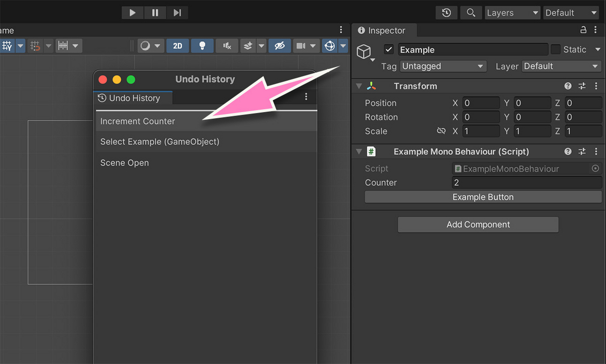606x364 pixels.
Task: Open the Transform presets slider icon
Action: click(582, 86)
